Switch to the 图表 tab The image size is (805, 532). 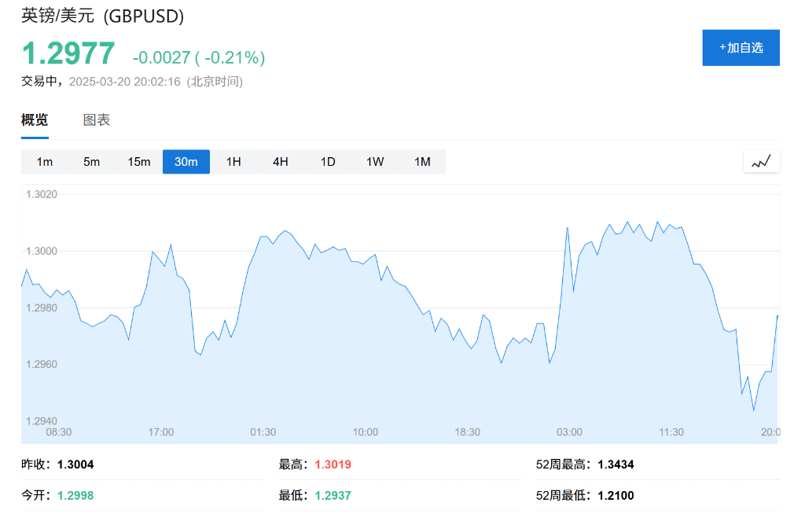coord(97,120)
